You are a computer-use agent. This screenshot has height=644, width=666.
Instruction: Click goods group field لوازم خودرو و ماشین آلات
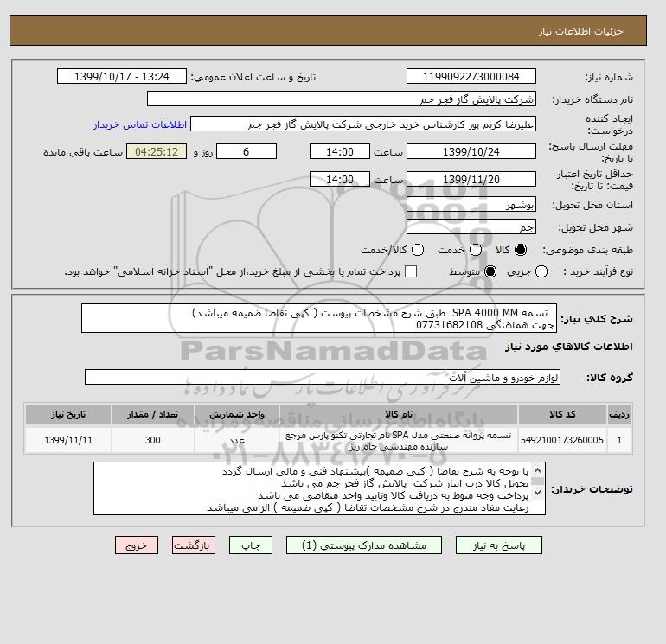coord(323,377)
